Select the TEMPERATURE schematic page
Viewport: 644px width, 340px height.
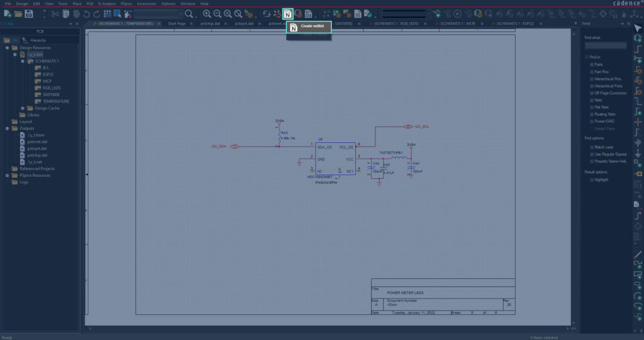(x=56, y=101)
